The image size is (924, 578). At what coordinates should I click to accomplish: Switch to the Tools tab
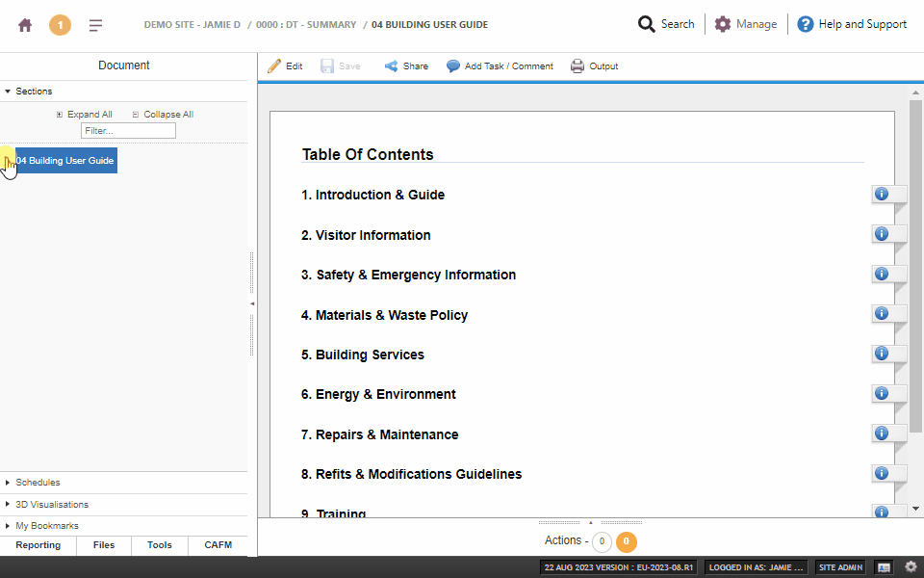point(160,545)
